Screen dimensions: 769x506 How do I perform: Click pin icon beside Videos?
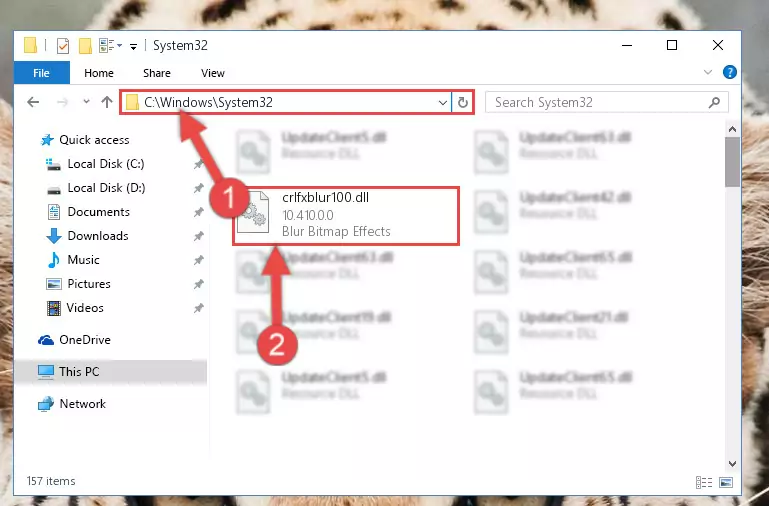(x=199, y=308)
